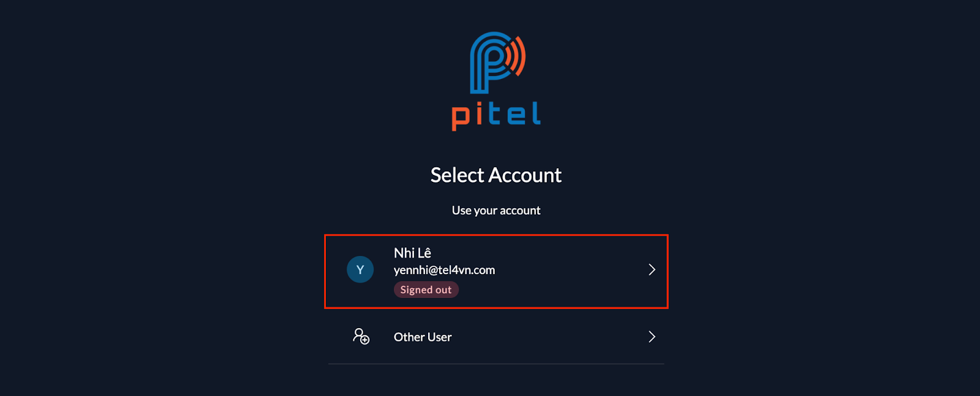The height and width of the screenshot is (396, 980).
Task: Click the add-user person icon
Action: (x=361, y=336)
